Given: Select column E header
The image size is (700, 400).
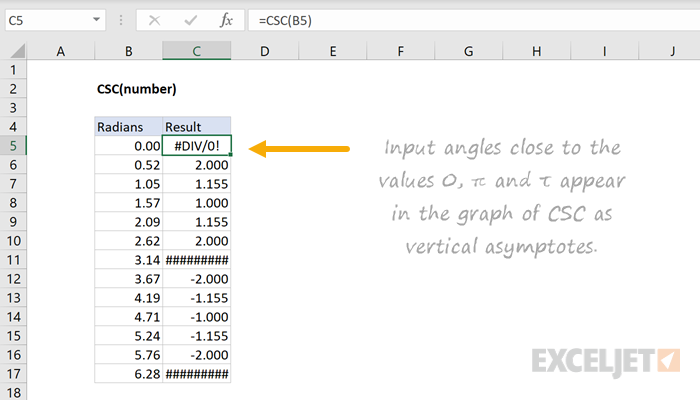Looking at the screenshot, I should pos(333,51).
